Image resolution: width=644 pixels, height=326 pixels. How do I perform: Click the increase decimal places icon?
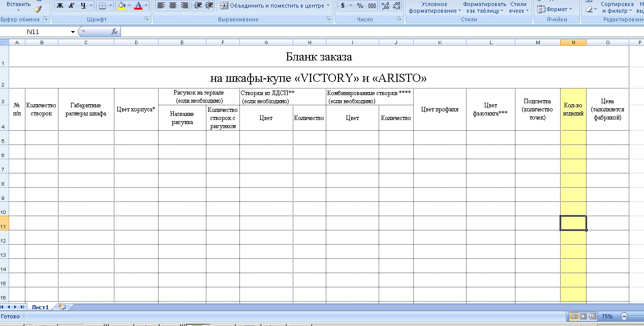(x=385, y=6)
